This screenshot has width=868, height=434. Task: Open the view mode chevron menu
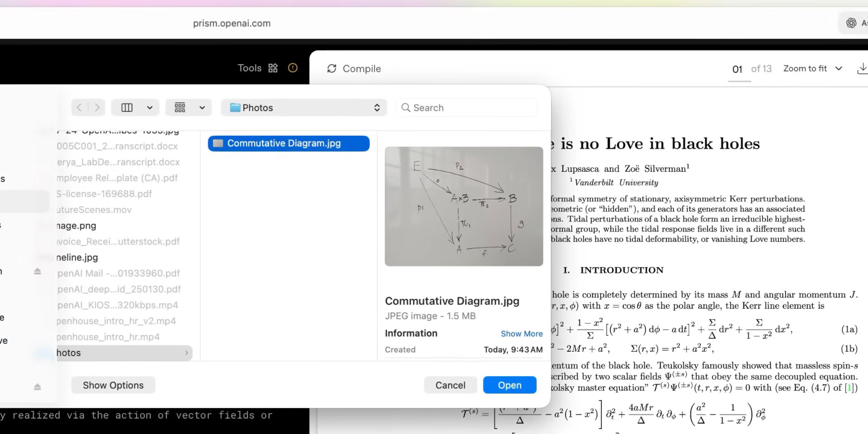tap(150, 108)
